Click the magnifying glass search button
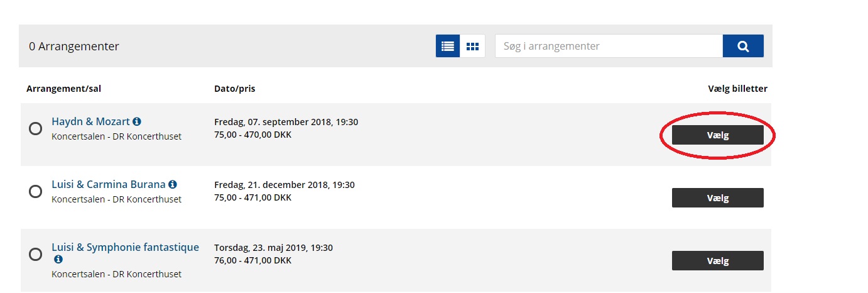 click(743, 46)
